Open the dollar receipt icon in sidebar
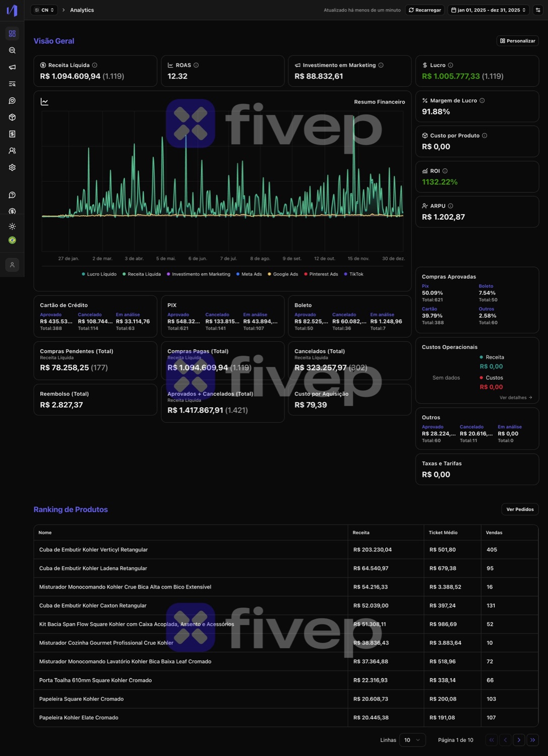 tap(12, 134)
